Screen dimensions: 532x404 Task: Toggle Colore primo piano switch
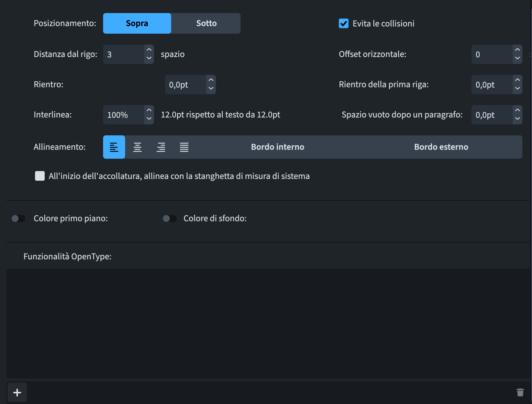pos(19,218)
